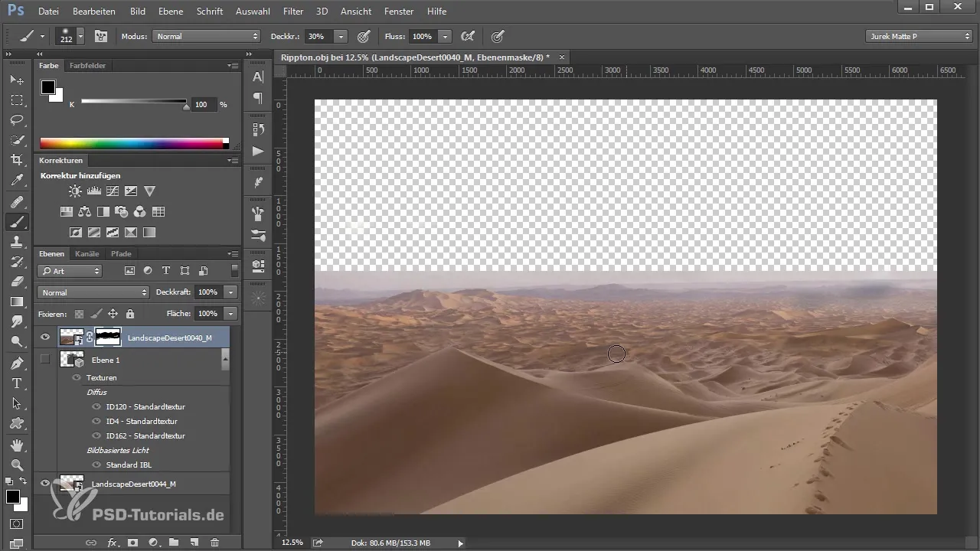
Task: Toggle visibility of Standard IBL
Action: tap(96, 465)
